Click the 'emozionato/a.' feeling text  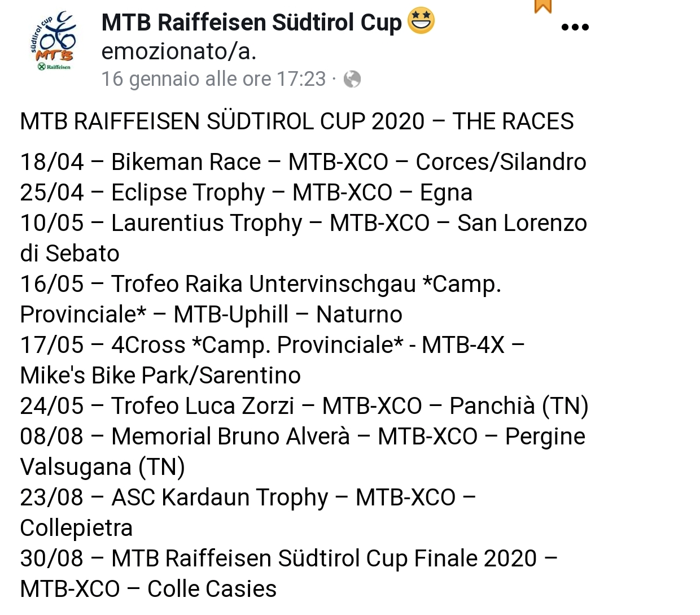(x=179, y=51)
